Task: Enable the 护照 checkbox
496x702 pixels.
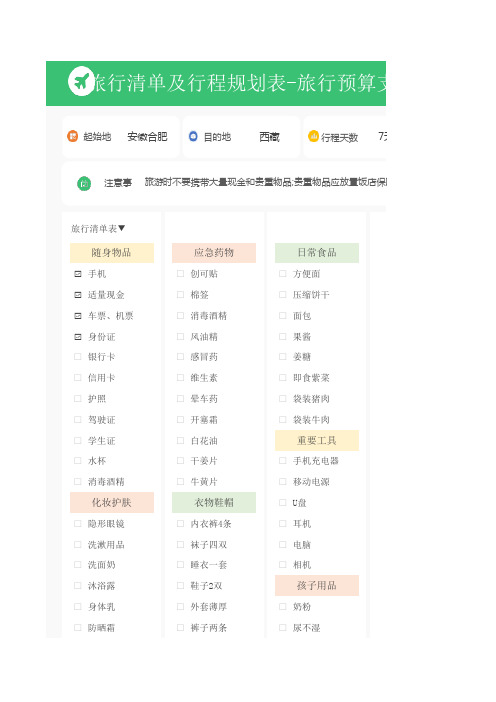Action: (x=77, y=398)
